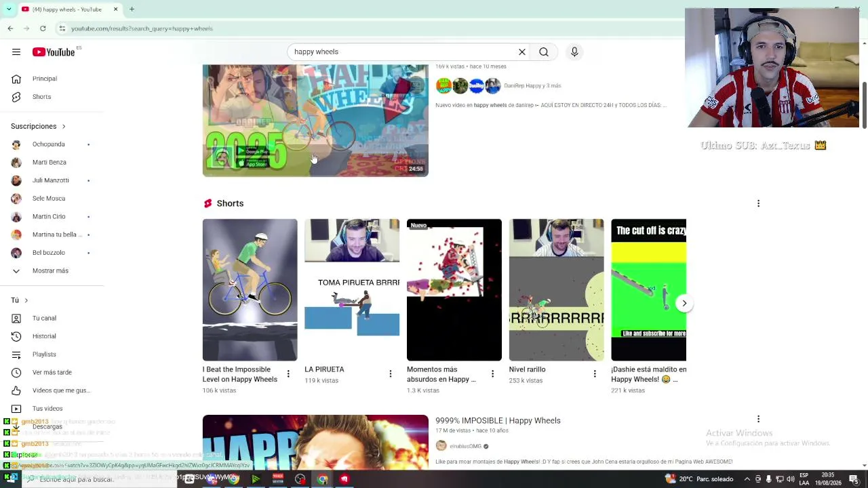The width and height of the screenshot is (868, 488).
Task: Open options menu for the Shorts shelf
Action: (758, 203)
